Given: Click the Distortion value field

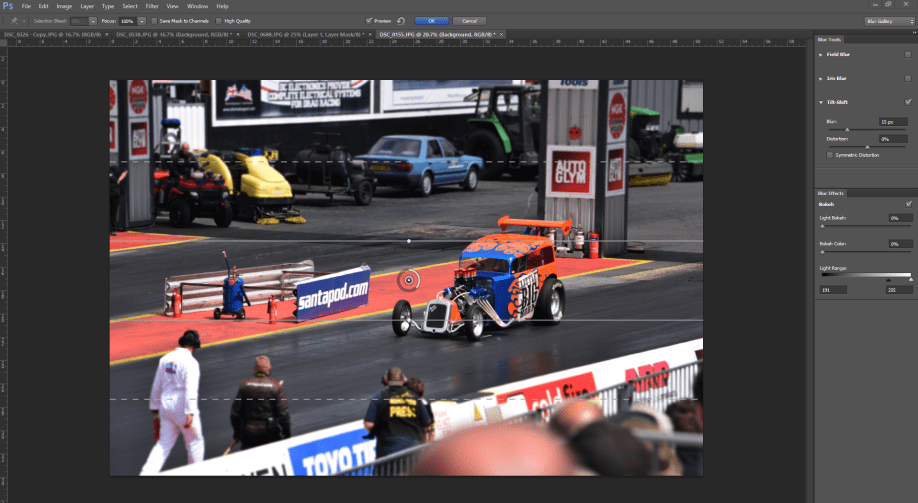Looking at the screenshot, I should [893, 139].
